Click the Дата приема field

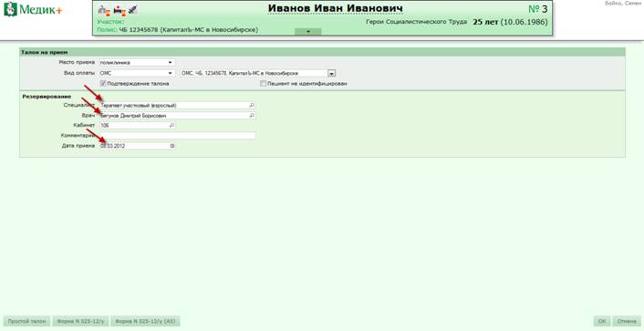pyautogui.click(x=137, y=146)
